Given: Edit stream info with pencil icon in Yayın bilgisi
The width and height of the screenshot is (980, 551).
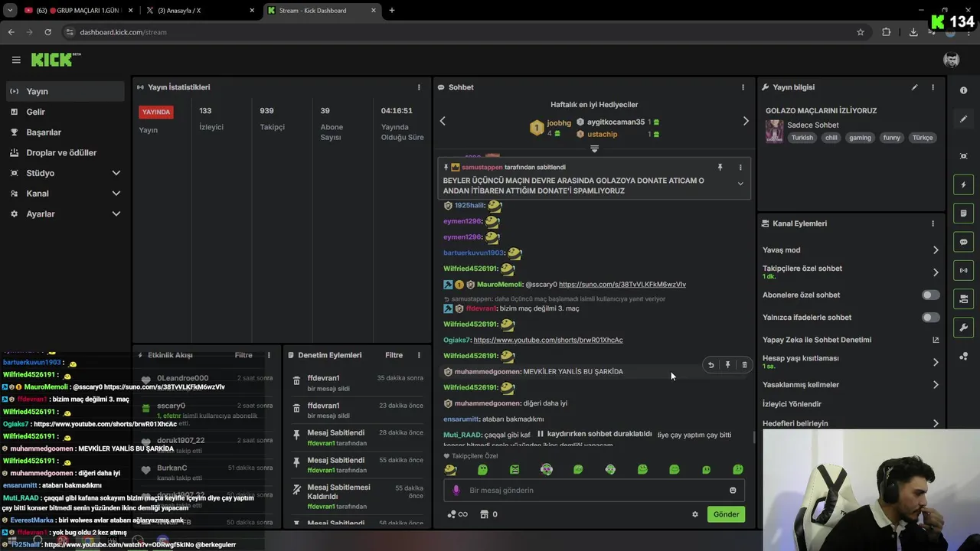Looking at the screenshot, I should (x=914, y=87).
